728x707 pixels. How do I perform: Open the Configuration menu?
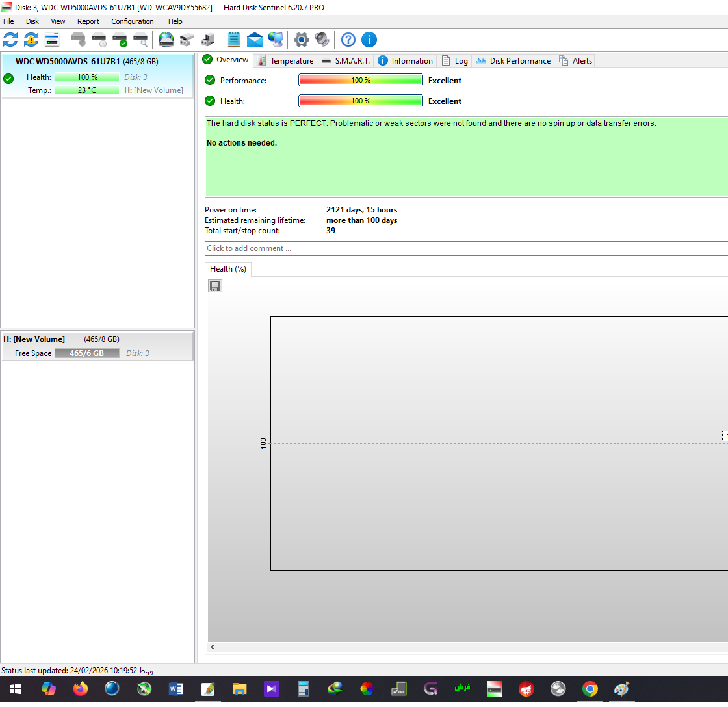click(x=132, y=21)
